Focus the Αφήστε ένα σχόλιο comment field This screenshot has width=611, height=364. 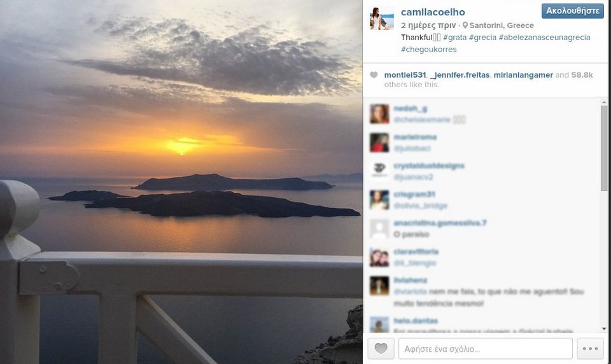[x=486, y=349]
